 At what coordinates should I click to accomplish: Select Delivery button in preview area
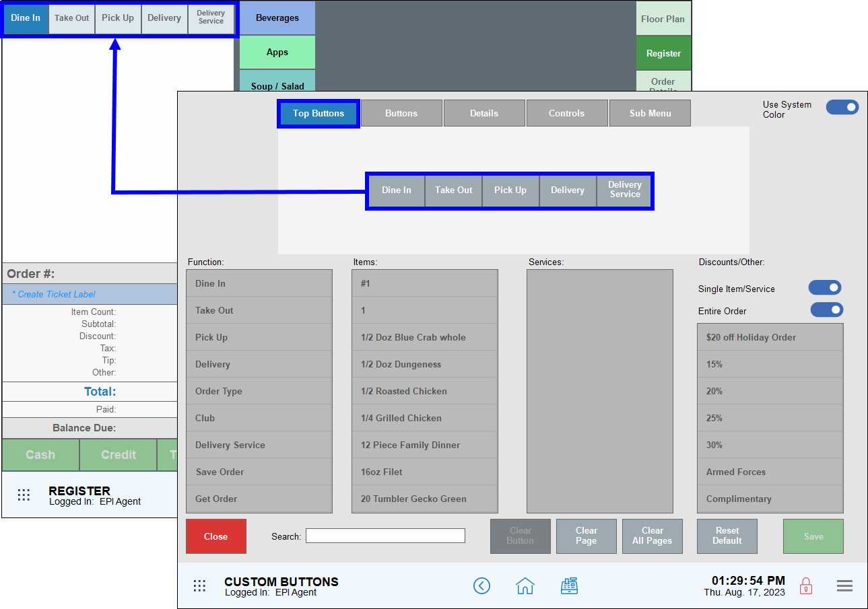point(568,190)
